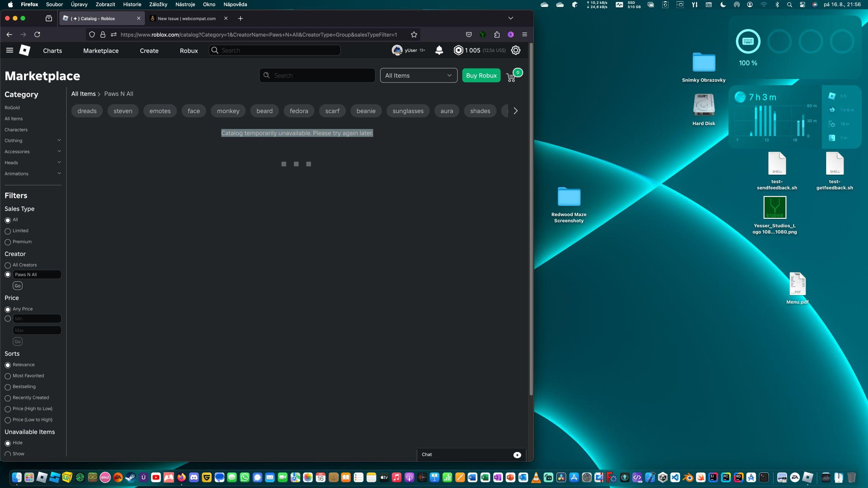Select the All sales type radio
Screen dimensions: 868x488
(x=8, y=220)
